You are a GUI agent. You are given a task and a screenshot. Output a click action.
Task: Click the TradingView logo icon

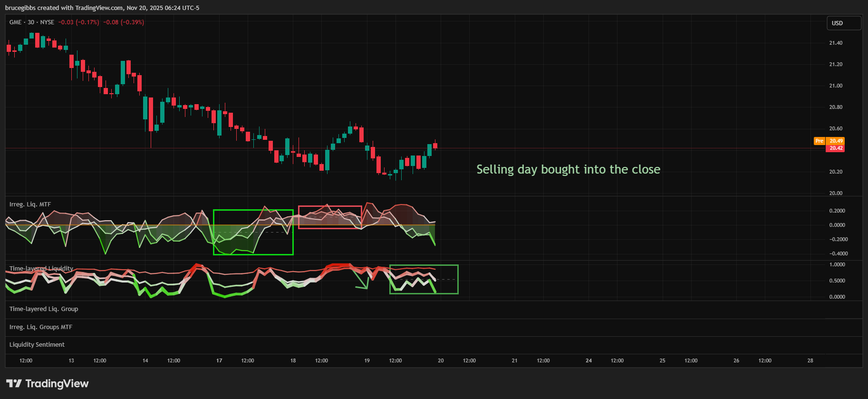14,383
